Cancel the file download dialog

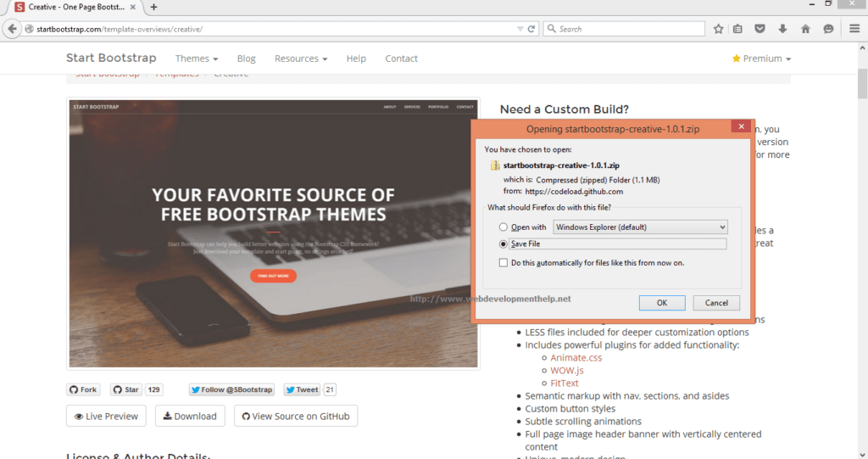[x=716, y=303]
